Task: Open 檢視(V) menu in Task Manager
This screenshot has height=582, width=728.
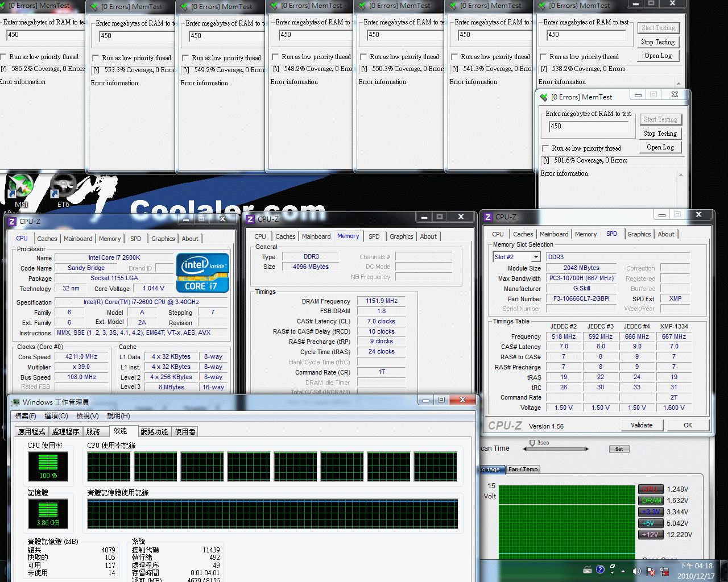Action: coord(88,416)
